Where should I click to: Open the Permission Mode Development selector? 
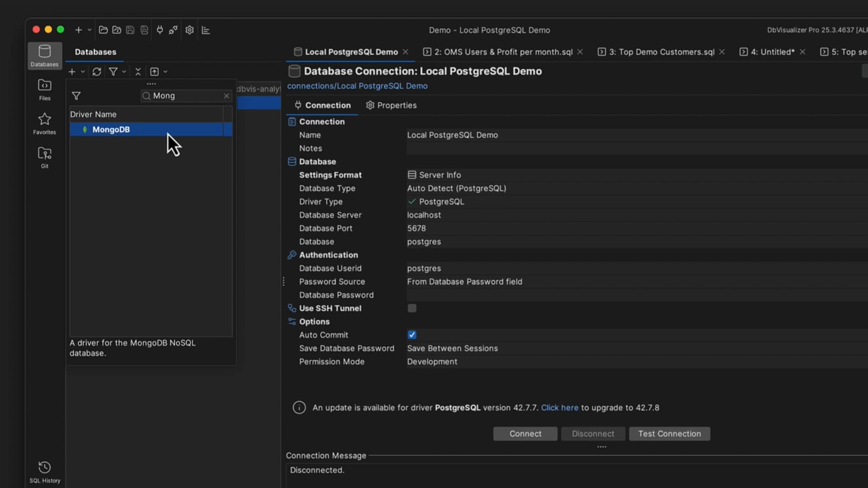tap(432, 361)
